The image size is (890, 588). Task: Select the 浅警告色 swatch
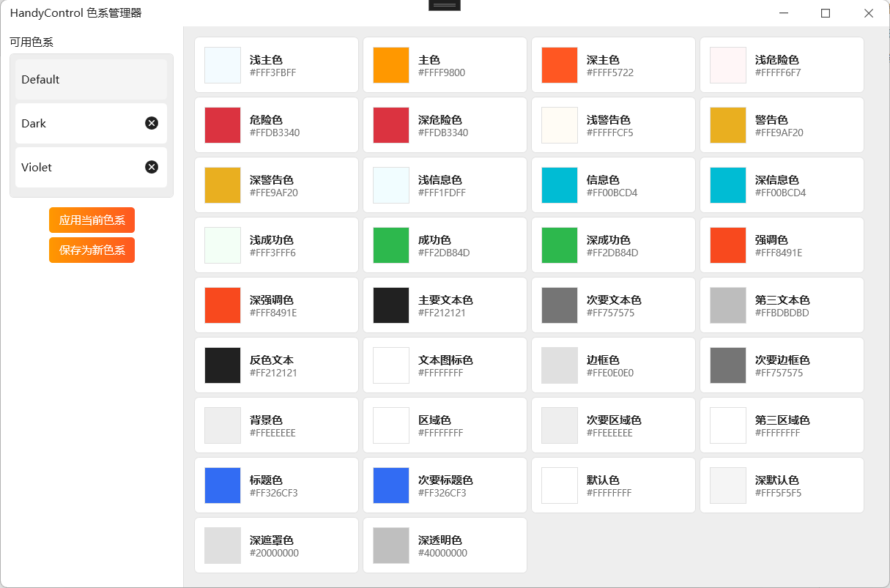[x=560, y=125]
